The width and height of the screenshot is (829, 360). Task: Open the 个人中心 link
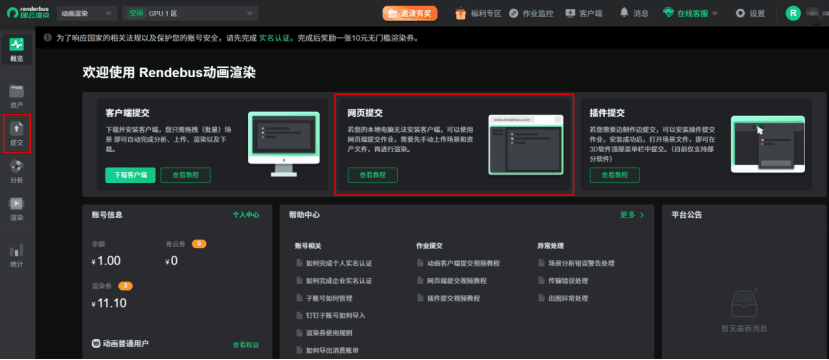pyautogui.click(x=246, y=215)
